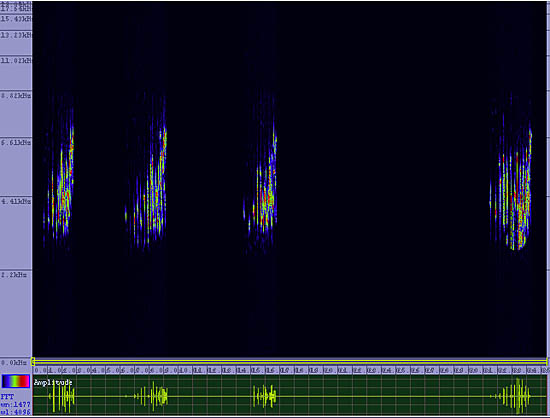
Task: Click the yellow time range selection bar
Action: coord(290,362)
